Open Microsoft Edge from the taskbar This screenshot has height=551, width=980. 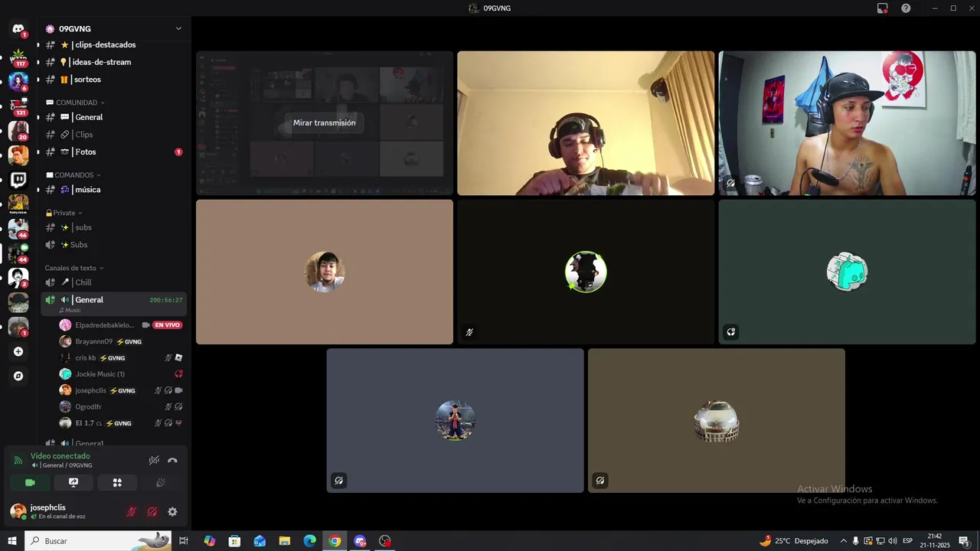click(309, 541)
